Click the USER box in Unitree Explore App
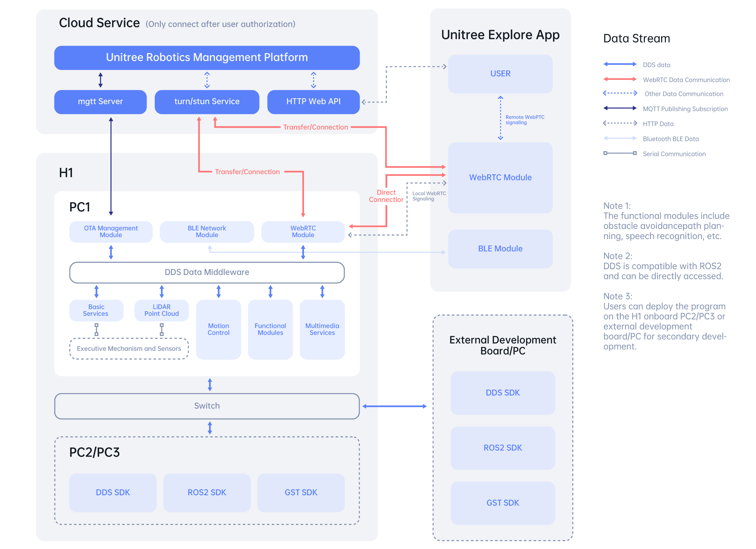 (x=500, y=74)
